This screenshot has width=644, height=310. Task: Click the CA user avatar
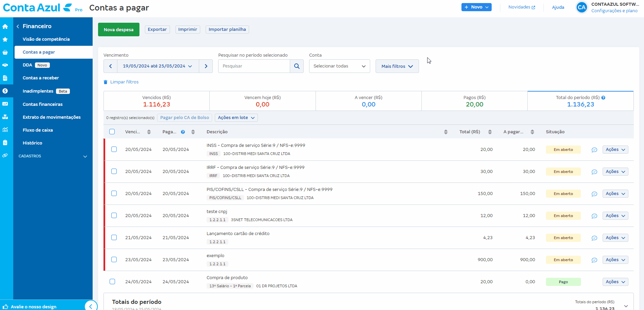pos(582,7)
